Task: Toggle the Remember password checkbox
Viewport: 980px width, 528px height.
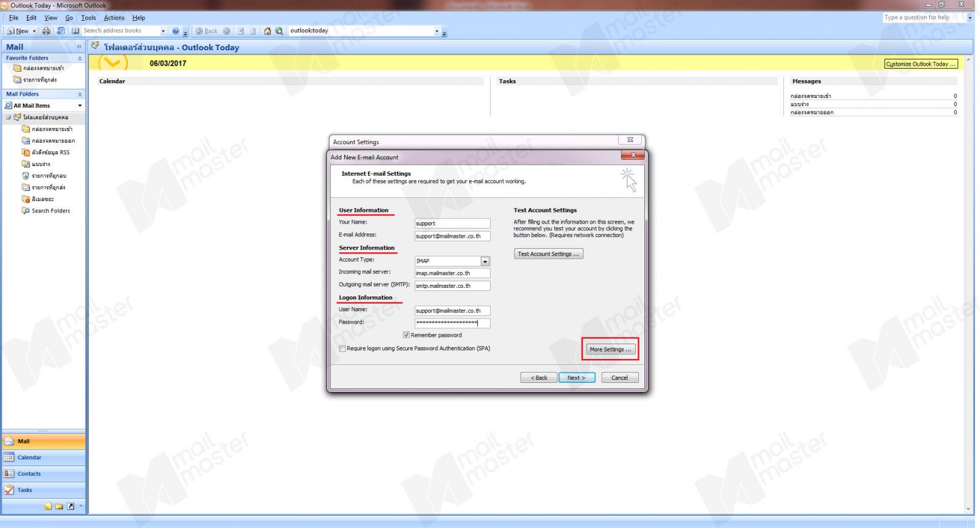Action: point(406,335)
